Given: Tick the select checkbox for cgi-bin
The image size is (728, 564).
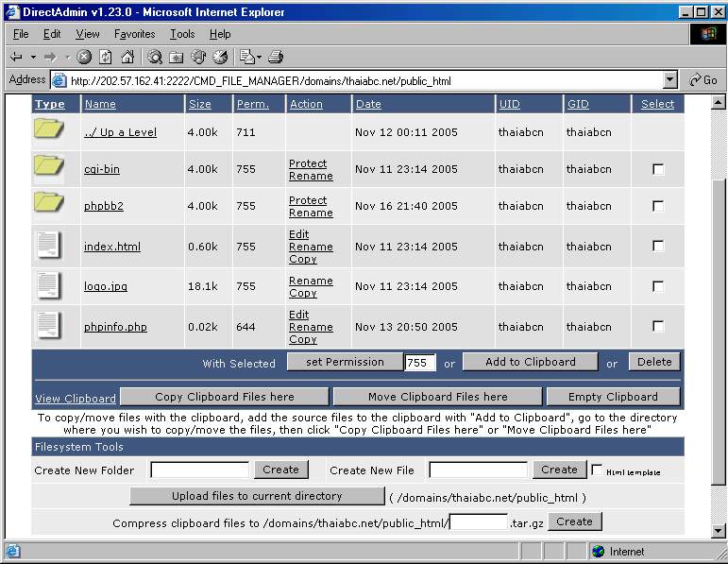Looking at the screenshot, I should (658, 169).
